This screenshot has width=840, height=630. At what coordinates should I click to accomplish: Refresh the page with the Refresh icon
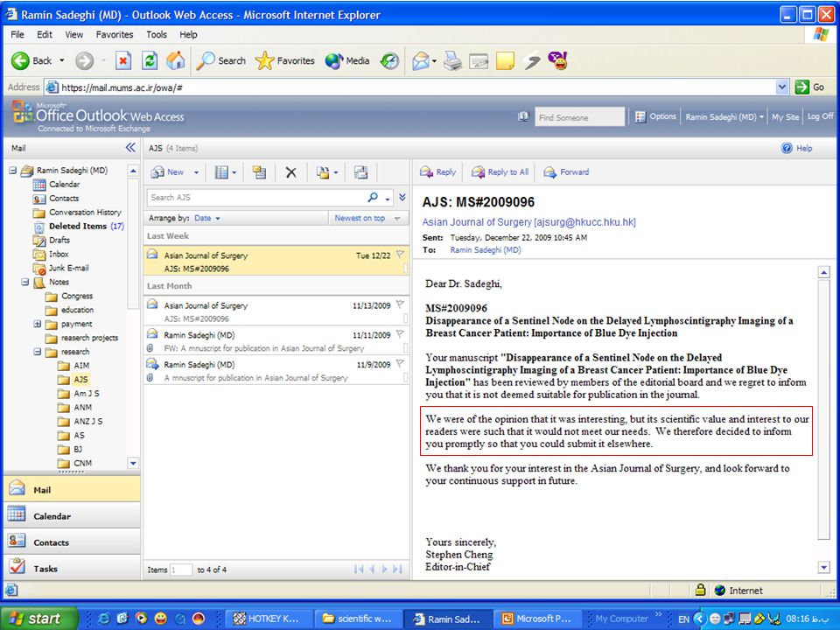point(150,60)
